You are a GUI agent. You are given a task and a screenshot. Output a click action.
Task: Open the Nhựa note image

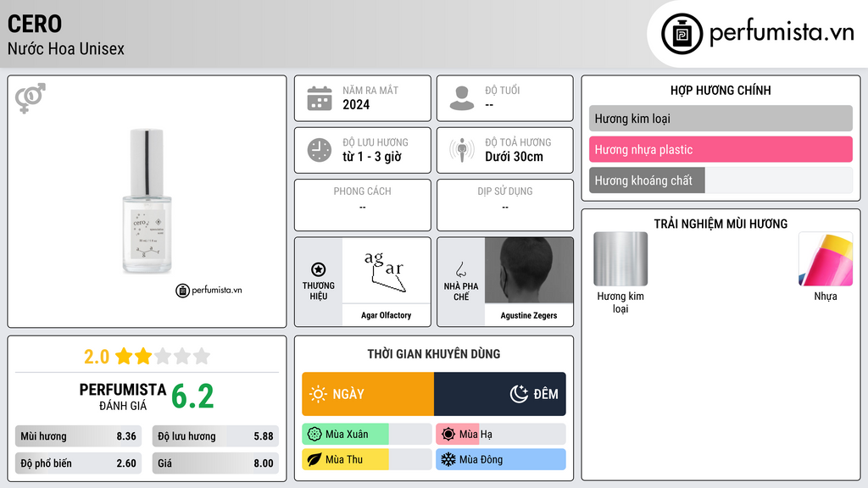point(826,259)
